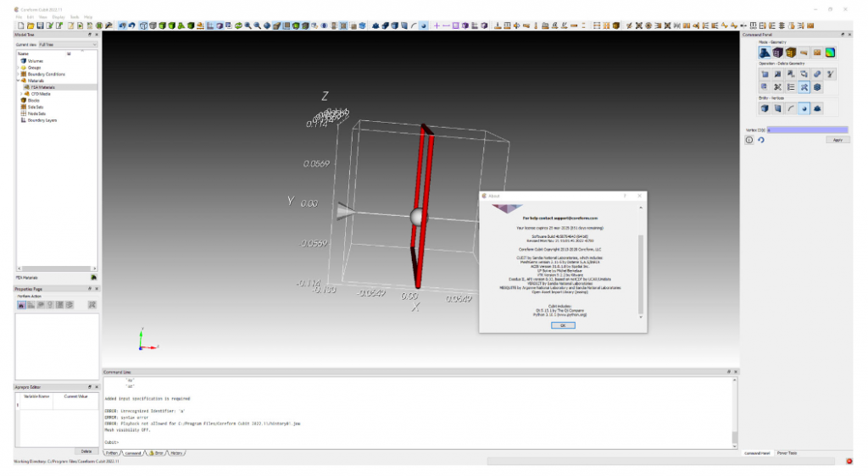The width and height of the screenshot is (868, 476).
Task: Select Blocks in the model tree
Action: point(33,101)
